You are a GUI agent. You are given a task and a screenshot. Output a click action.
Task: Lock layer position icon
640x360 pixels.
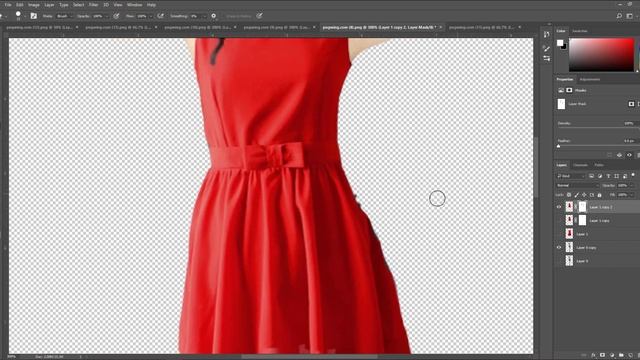click(584, 195)
